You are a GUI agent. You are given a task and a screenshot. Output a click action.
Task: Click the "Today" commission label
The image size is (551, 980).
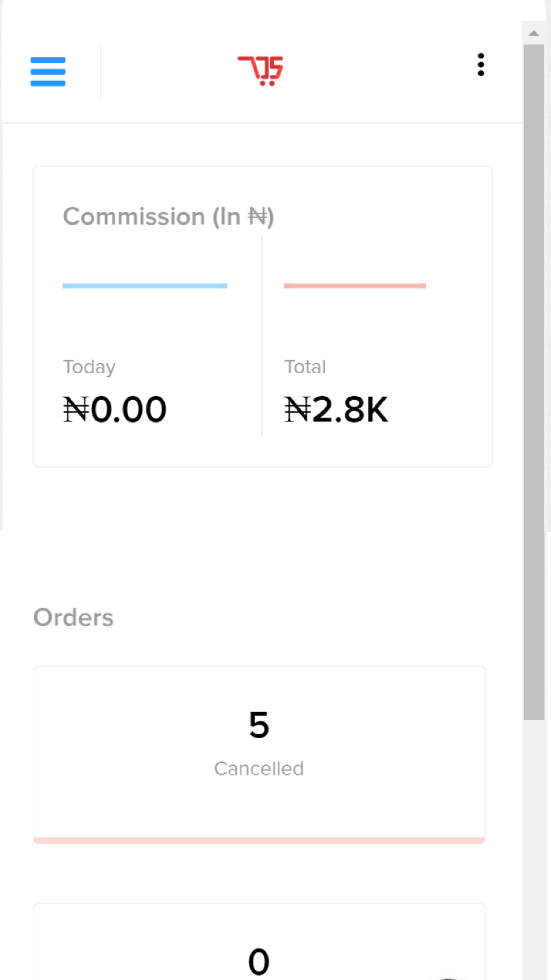pos(89,367)
